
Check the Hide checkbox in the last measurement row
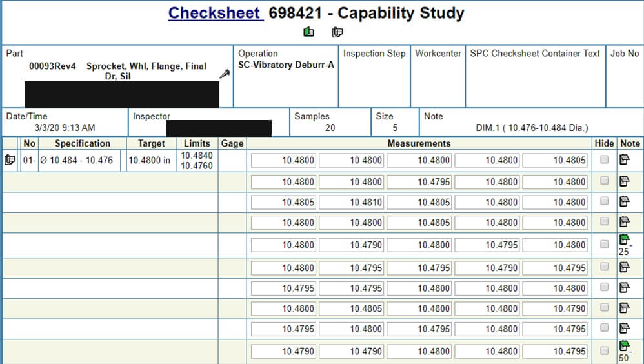(605, 351)
